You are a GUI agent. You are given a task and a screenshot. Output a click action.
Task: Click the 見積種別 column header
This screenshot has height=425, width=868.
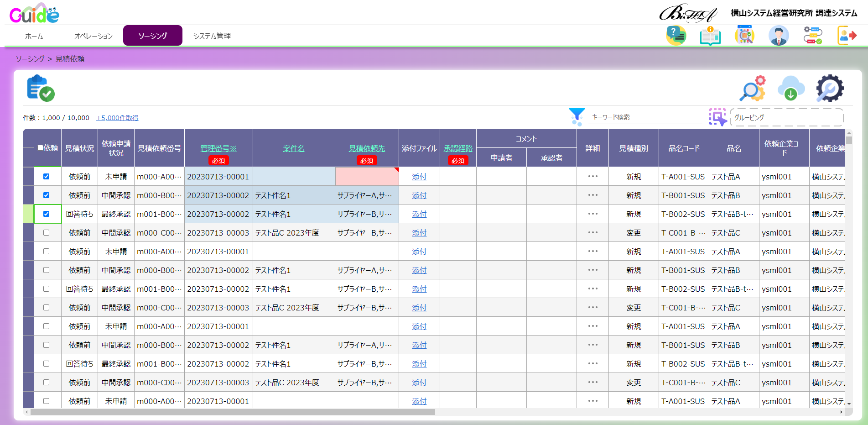634,148
